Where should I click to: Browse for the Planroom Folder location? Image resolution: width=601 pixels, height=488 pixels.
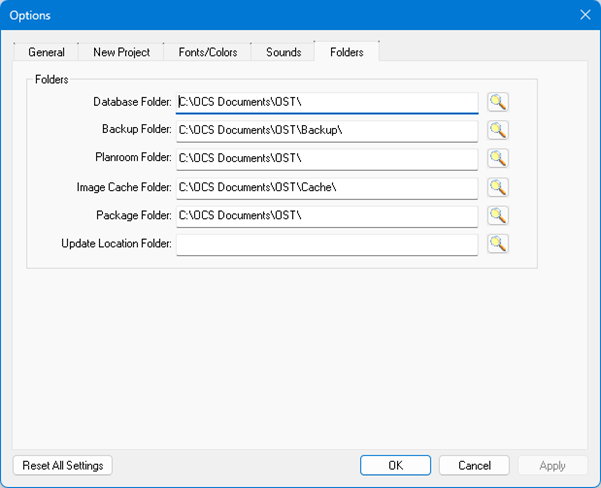point(498,158)
